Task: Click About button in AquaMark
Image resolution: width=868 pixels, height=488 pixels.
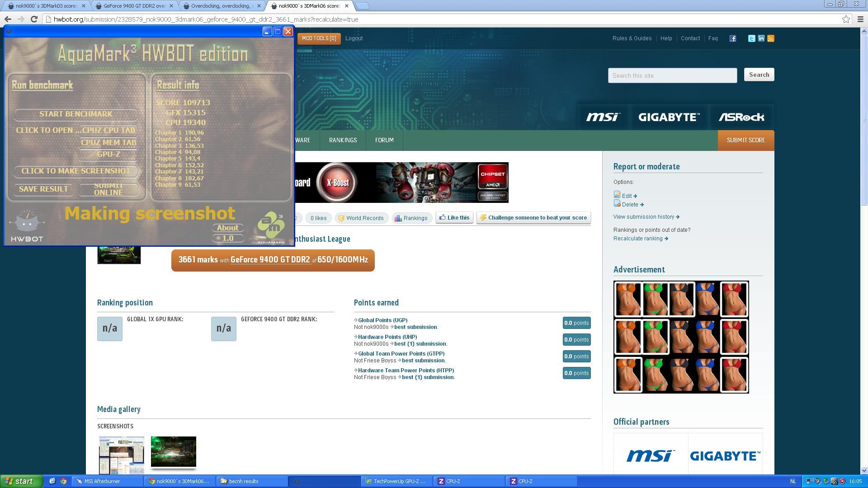Action: 227,228
